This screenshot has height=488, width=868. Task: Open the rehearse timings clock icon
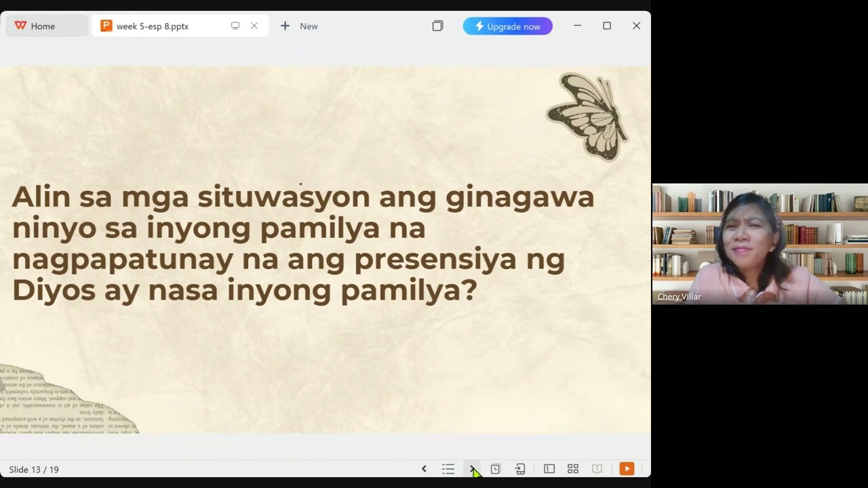point(496,469)
